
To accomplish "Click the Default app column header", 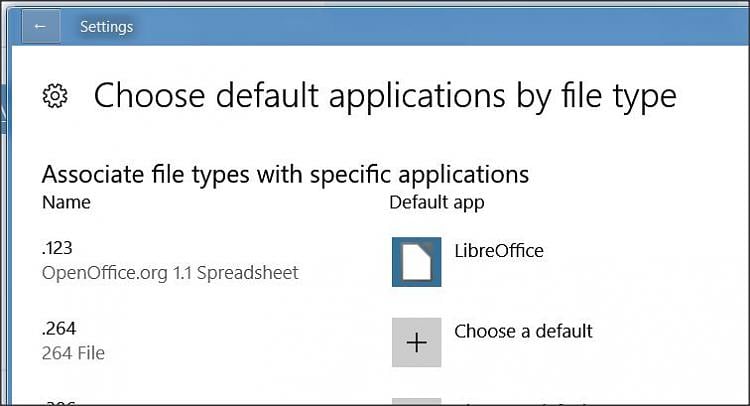I will 437,203.
